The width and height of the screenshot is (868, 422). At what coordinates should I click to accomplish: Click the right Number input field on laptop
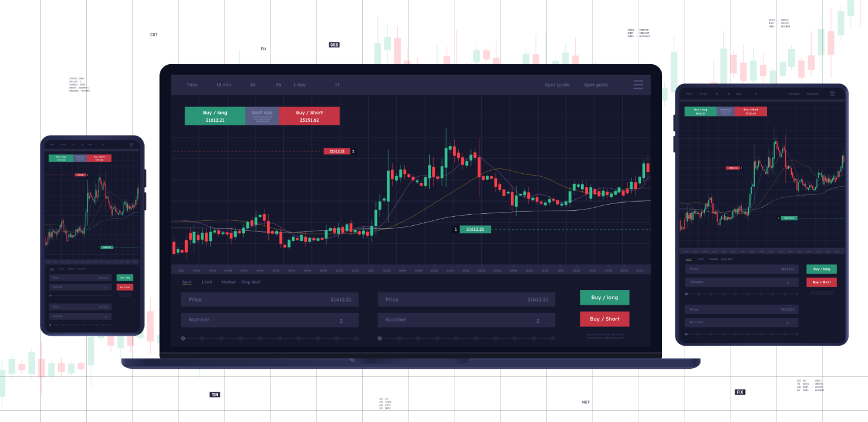tap(466, 320)
